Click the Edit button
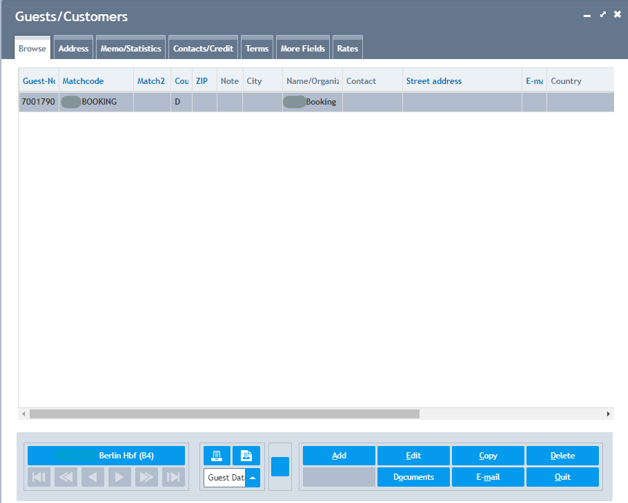This screenshot has width=628, height=503. [x=413, y=456]
